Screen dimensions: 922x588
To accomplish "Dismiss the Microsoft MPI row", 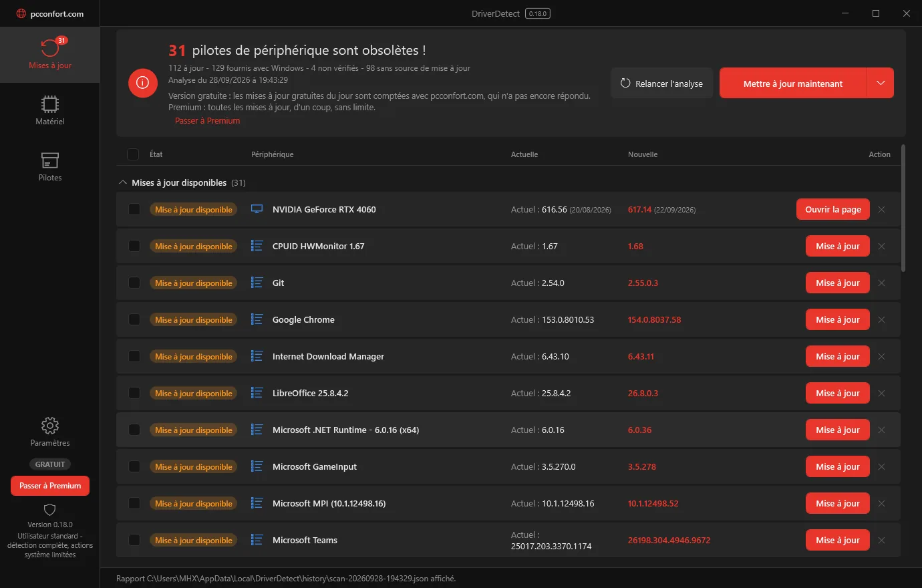I will pos(881,503).
